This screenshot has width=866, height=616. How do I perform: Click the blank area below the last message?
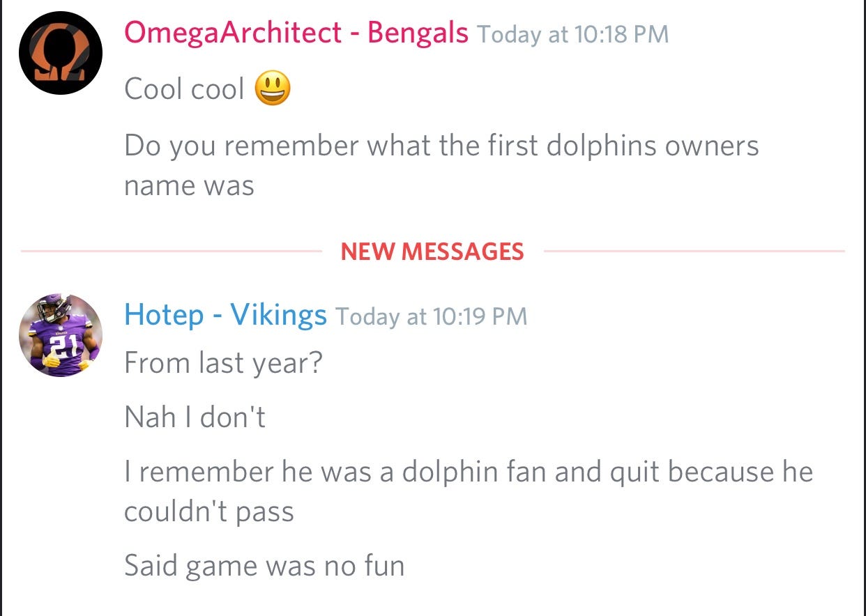[432, 600]
